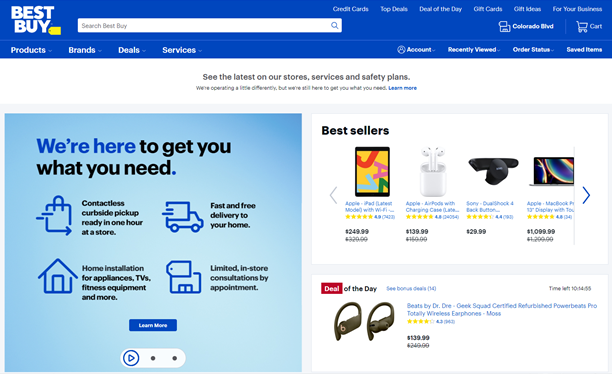Screen dimensions: 612x374
Task: Click the red Deal badge
Action: pos(331,289)
